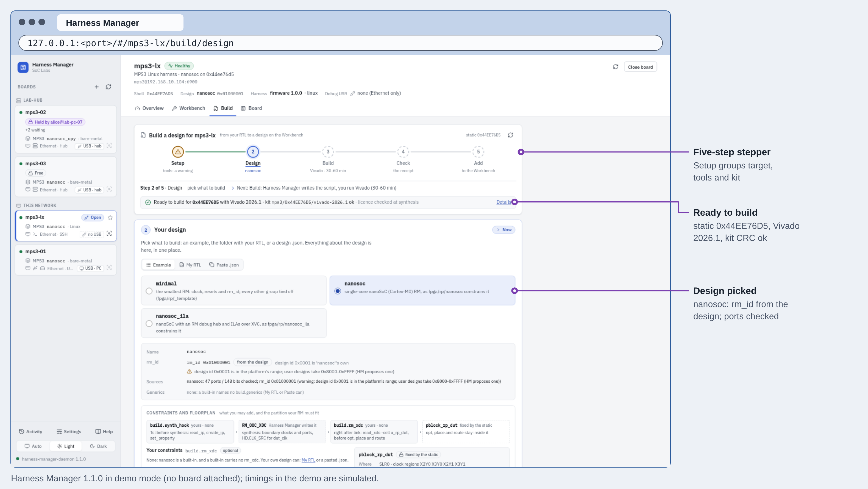Select the mps3-02 board card
This screenshot has height=489, width=868.
click(x=66, y=129)
